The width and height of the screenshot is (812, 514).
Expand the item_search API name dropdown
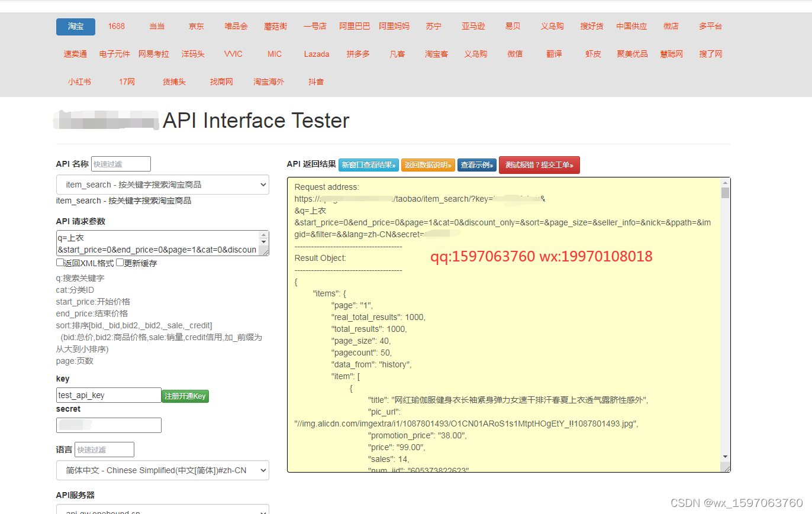[x=163, y=185]
